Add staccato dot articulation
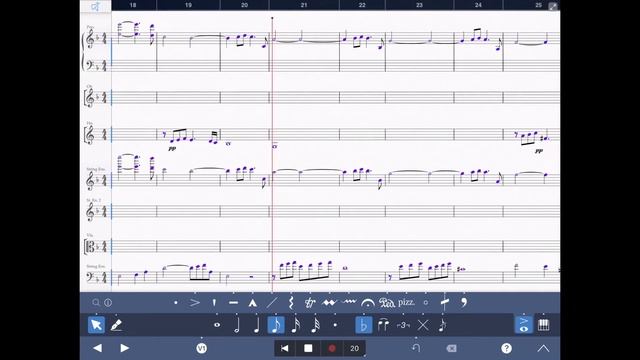Image resolution: width=640 pixels, height=360 pixels. click(176, 303)
